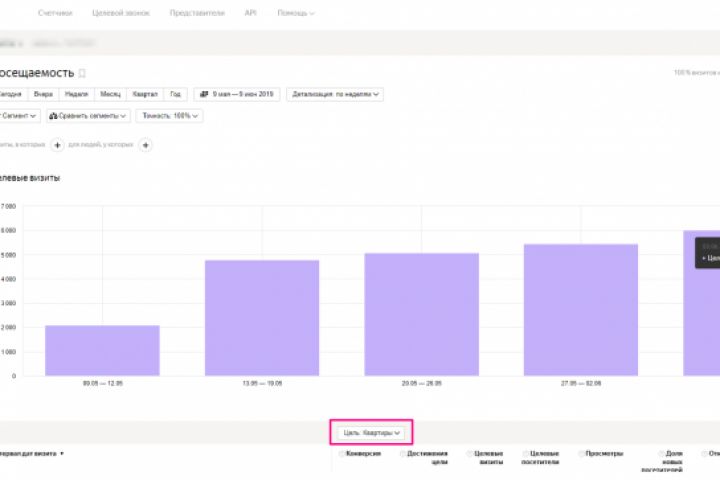Switch period to Месяц
Image resolution: width=720 pixels, height=480 pixels.
pos(110,94)
